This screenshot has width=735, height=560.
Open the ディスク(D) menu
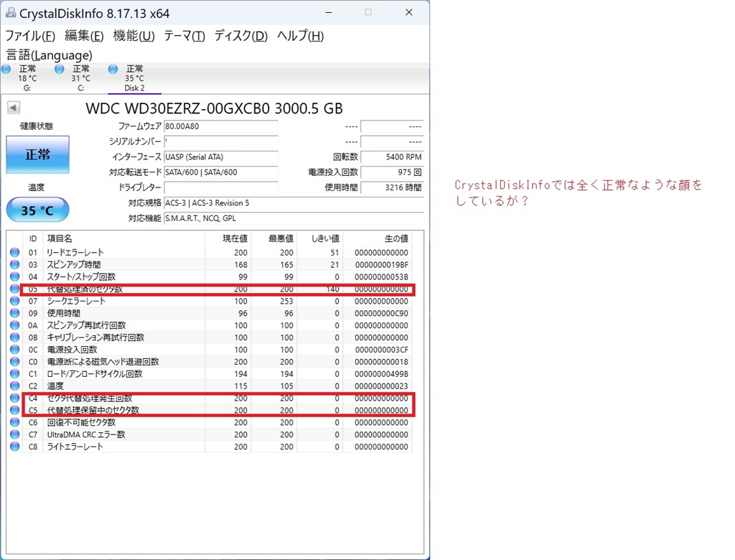(241, 36)
